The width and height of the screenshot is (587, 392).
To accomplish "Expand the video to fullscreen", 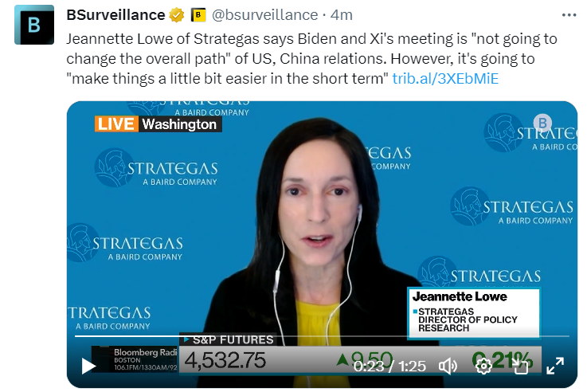I will (x=555, y=366).
